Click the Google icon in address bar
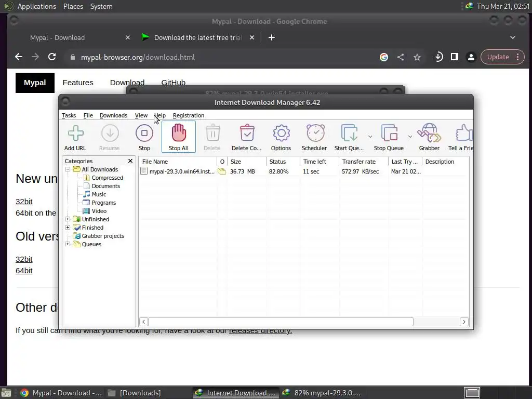 [384, 57]
